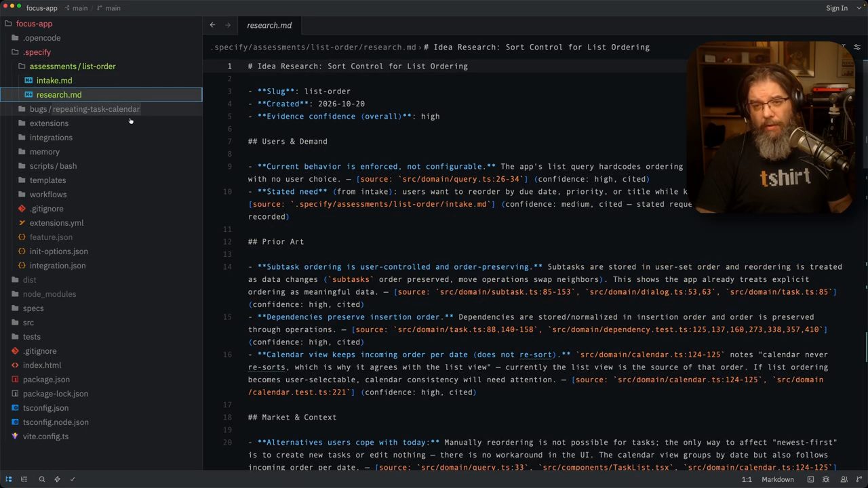The image size is (868, 488).
Task: Click the webcam overlay thumbnail
Action: tap(770, 128)
